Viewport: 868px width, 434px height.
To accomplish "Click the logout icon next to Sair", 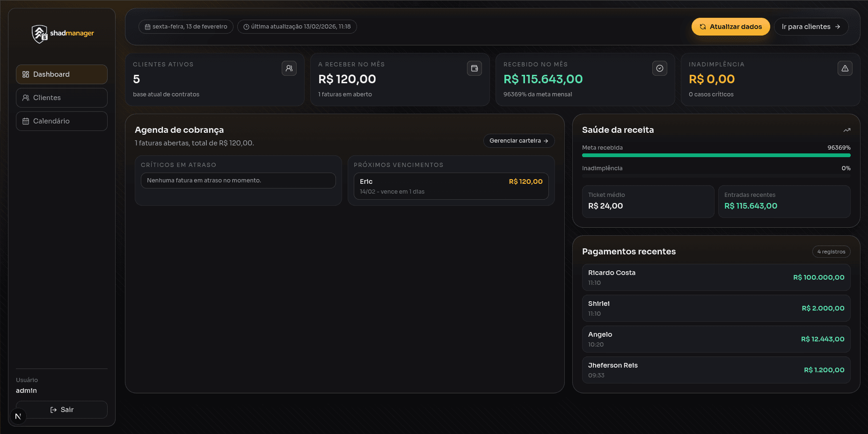I will [x=53, y=410].
